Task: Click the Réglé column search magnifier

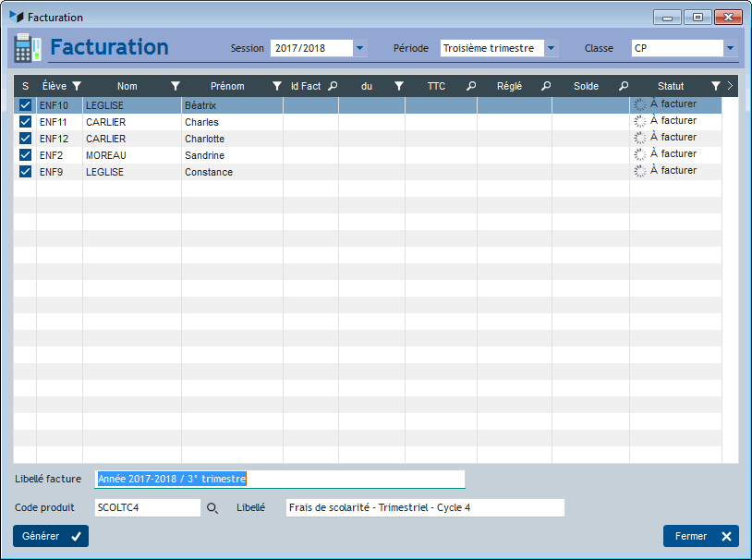Action: coord(546,86)
